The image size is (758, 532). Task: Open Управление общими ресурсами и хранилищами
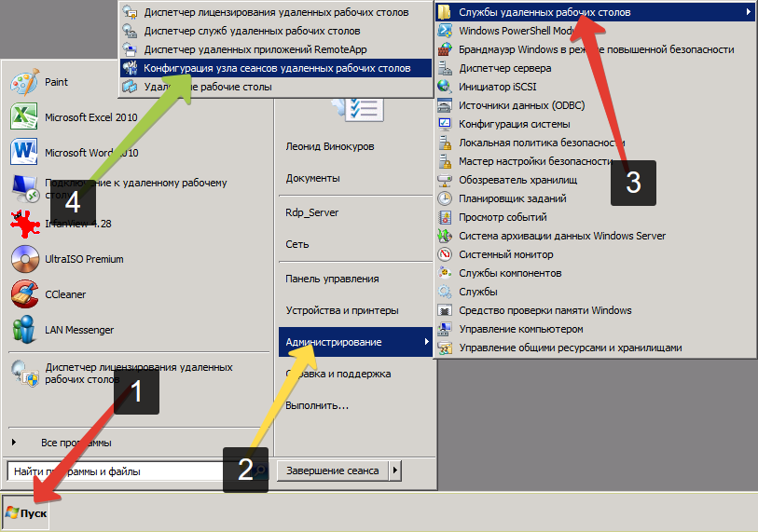pyautogui.click(x=595, y=348)
